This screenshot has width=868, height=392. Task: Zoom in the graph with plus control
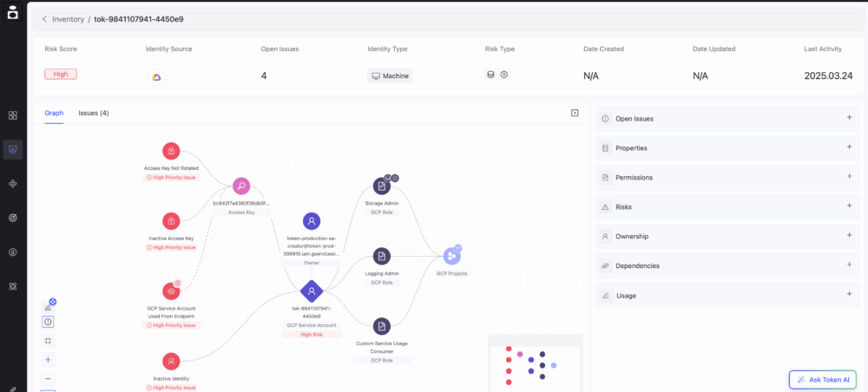click(x=48, y=360)
